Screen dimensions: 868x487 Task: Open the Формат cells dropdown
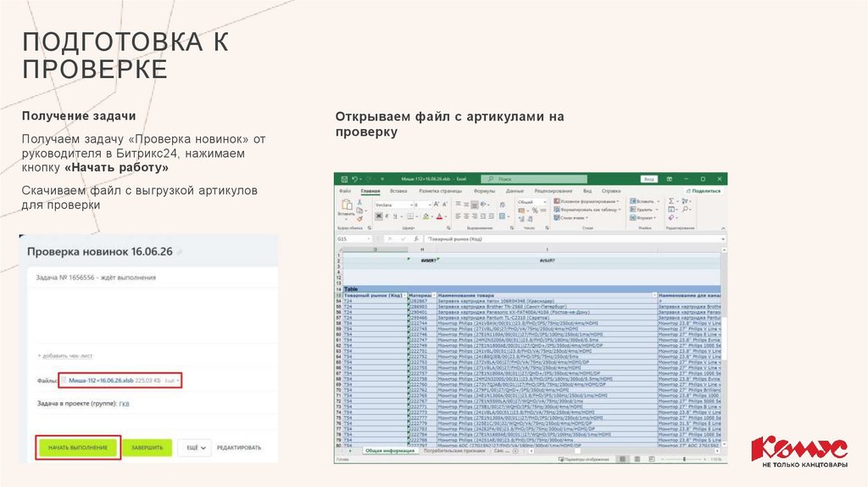tap(643, 218)
